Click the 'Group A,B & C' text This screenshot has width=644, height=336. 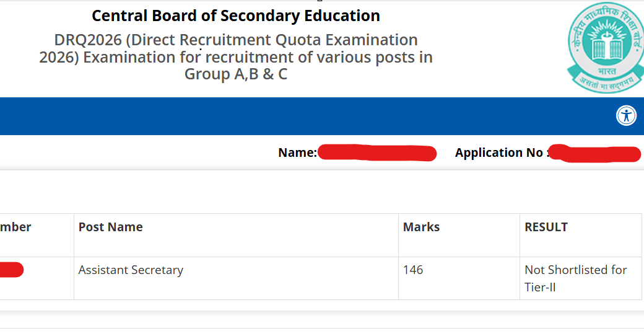click(236, 74)
